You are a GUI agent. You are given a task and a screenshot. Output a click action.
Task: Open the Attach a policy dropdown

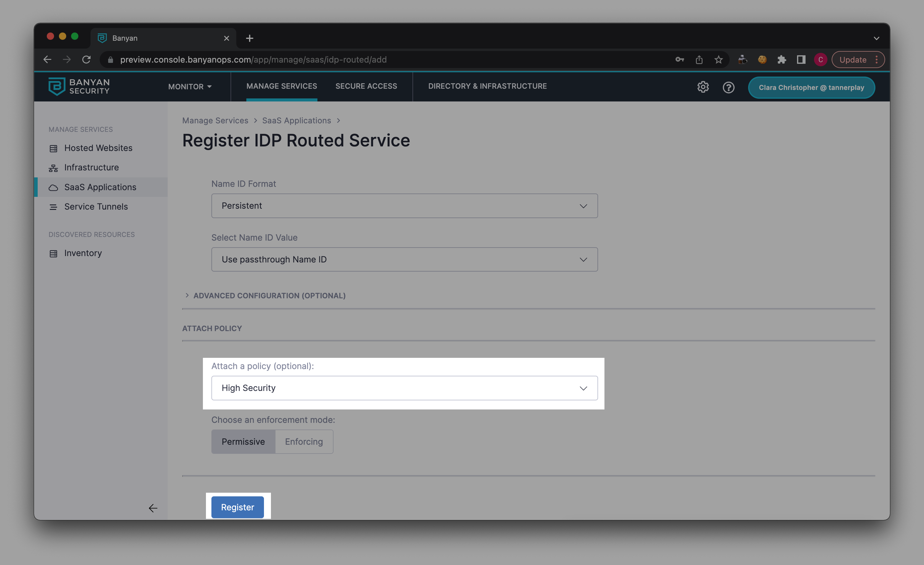click(x=404, y=388)
